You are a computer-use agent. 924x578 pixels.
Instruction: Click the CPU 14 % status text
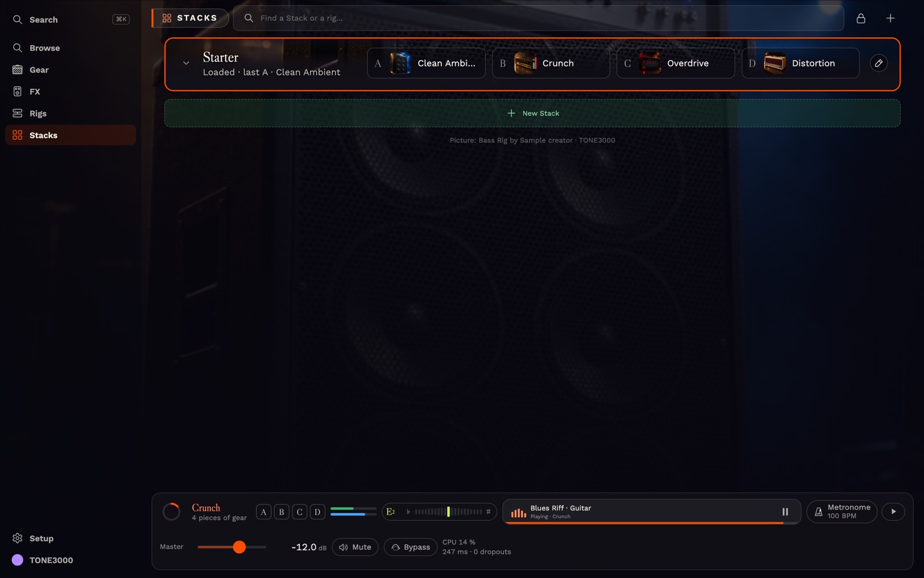(x=459, y=542)
